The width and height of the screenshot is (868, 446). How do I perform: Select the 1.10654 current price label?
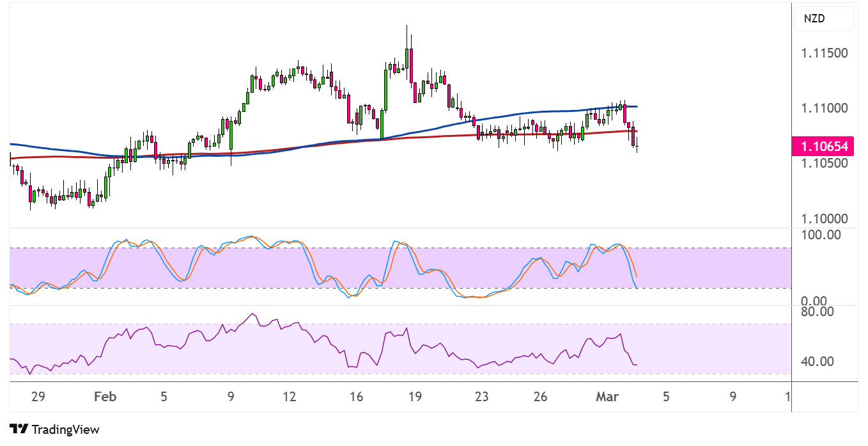(823, 147)
